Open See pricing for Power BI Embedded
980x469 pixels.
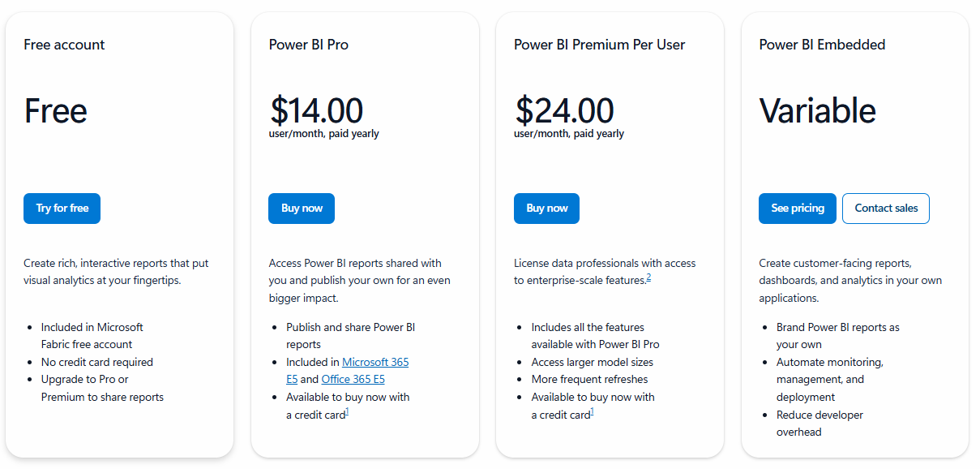[798, 209]
